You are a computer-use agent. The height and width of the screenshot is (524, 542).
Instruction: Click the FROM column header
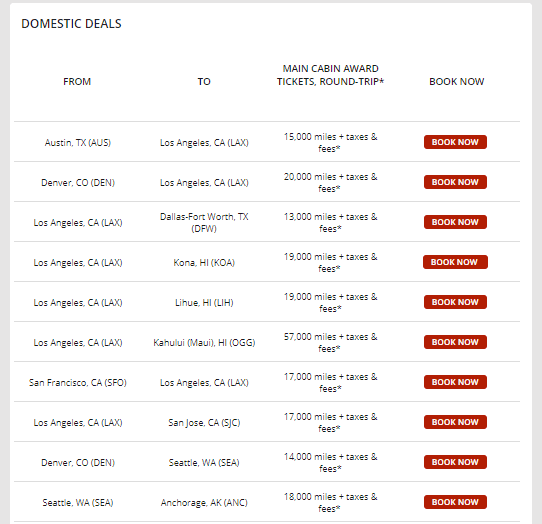pos(77,82)
